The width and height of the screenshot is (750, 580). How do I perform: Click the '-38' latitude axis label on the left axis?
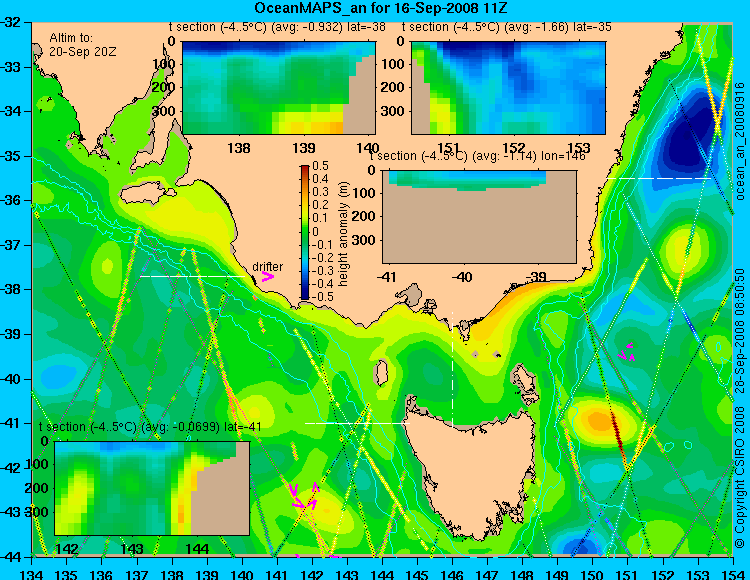click(11, 290)
